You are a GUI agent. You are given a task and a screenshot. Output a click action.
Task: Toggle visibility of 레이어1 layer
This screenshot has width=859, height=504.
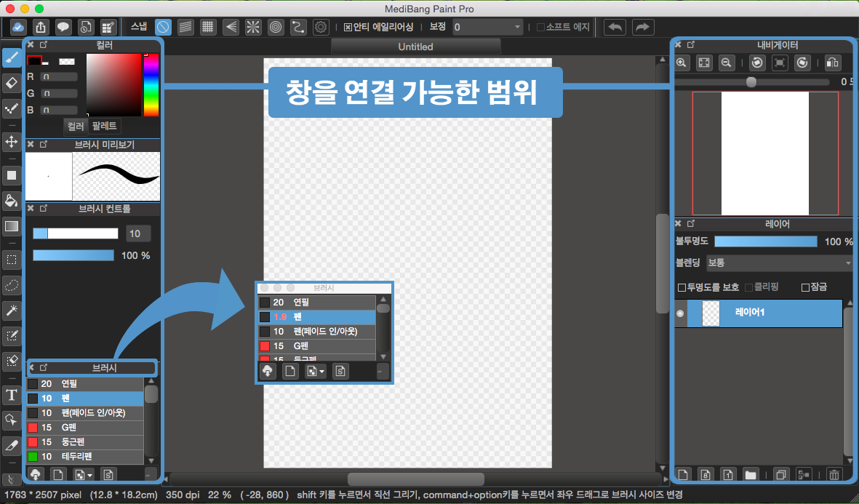coord(680,313)
